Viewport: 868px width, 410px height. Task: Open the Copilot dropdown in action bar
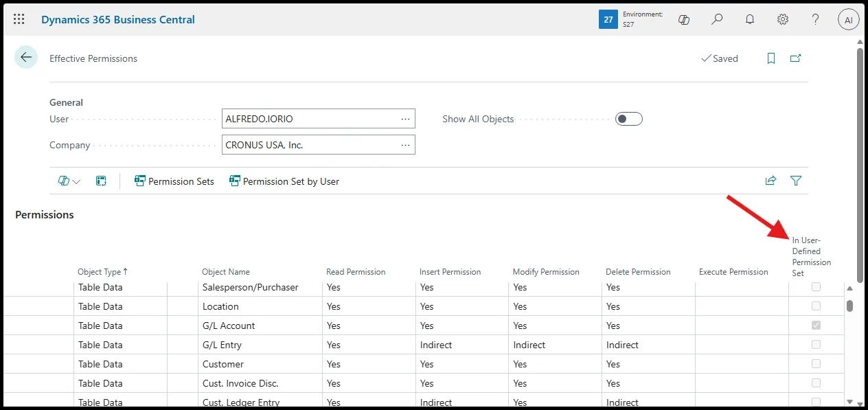point(69,181)
